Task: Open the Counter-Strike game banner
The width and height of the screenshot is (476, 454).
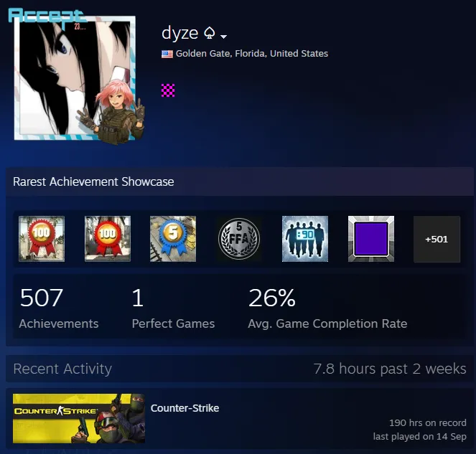Action: coord(79,419)
